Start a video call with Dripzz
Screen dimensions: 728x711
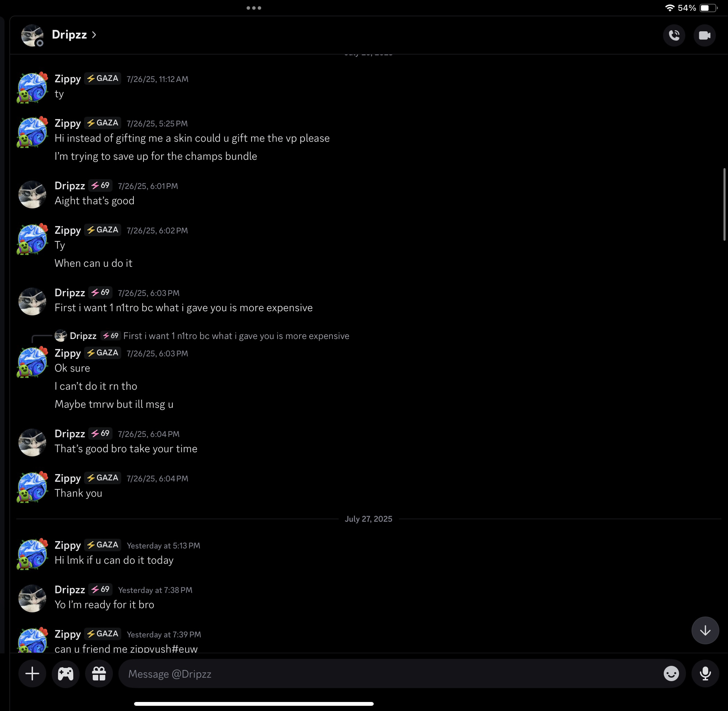pos(704,35)
